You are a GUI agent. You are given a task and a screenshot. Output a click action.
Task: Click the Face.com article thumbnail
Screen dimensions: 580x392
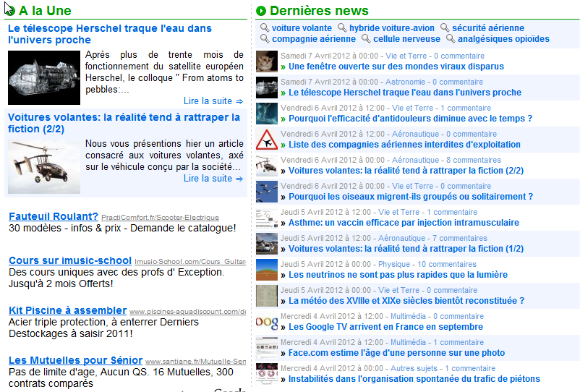pos(267,348)
